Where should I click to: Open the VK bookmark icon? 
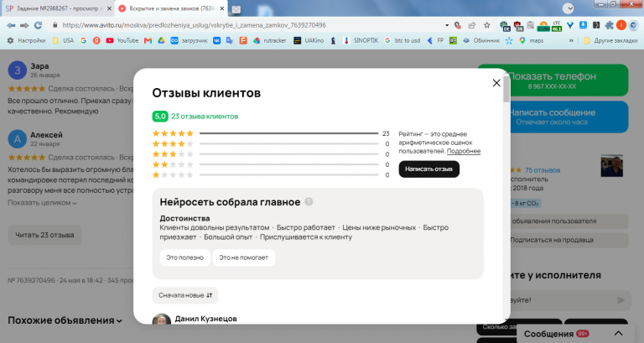pos(216,40)
